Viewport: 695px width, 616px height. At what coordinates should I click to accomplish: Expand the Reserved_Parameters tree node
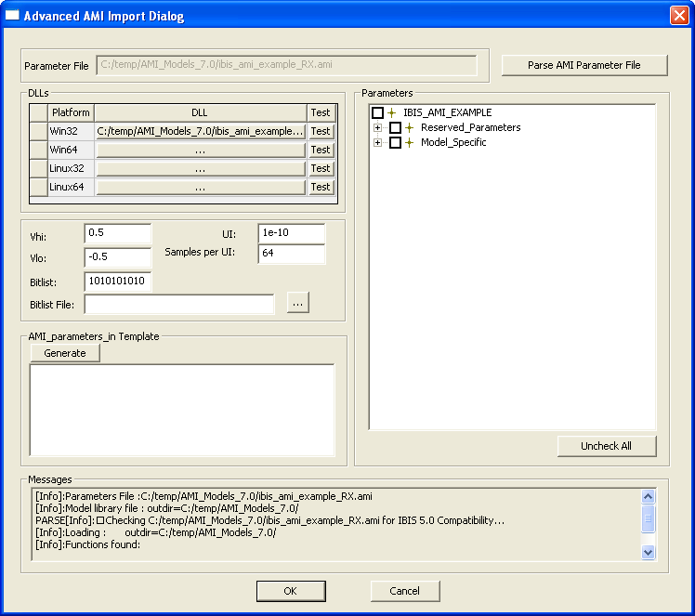(x=377, y=127)
